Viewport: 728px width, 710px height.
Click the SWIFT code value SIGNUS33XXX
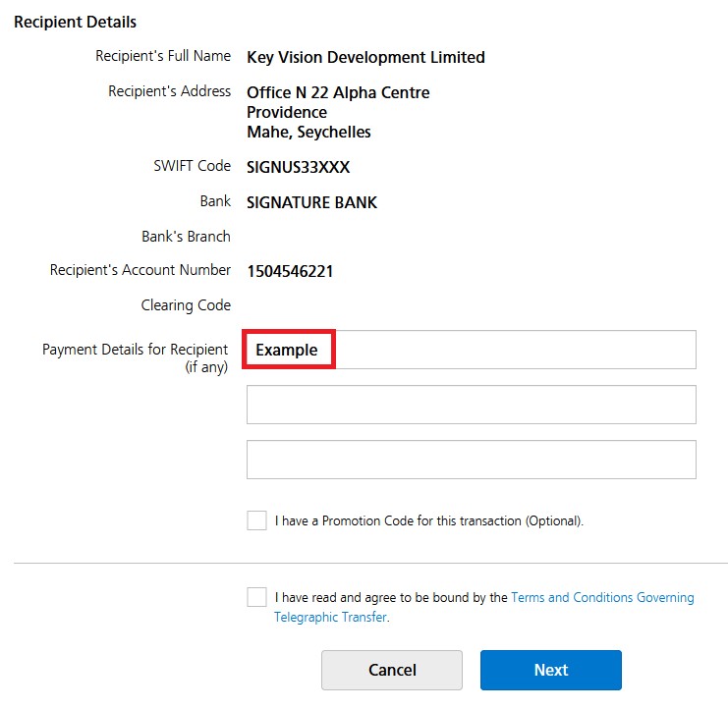click(298, 167)
